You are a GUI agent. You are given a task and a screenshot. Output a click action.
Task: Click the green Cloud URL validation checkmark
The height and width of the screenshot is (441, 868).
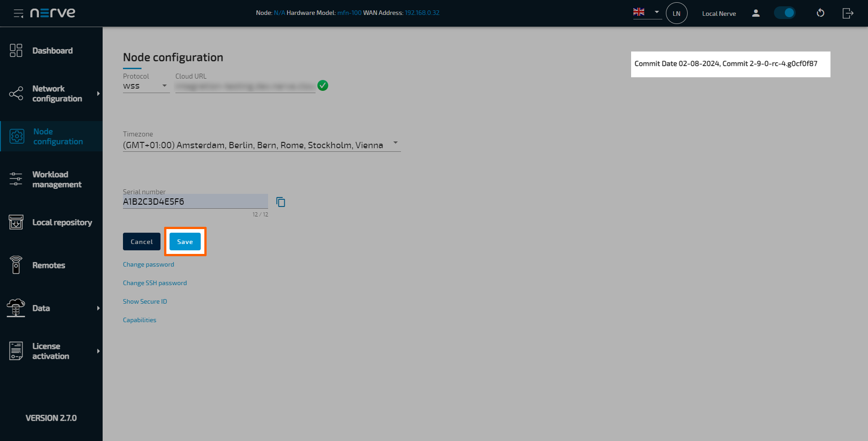pos(323,85)
